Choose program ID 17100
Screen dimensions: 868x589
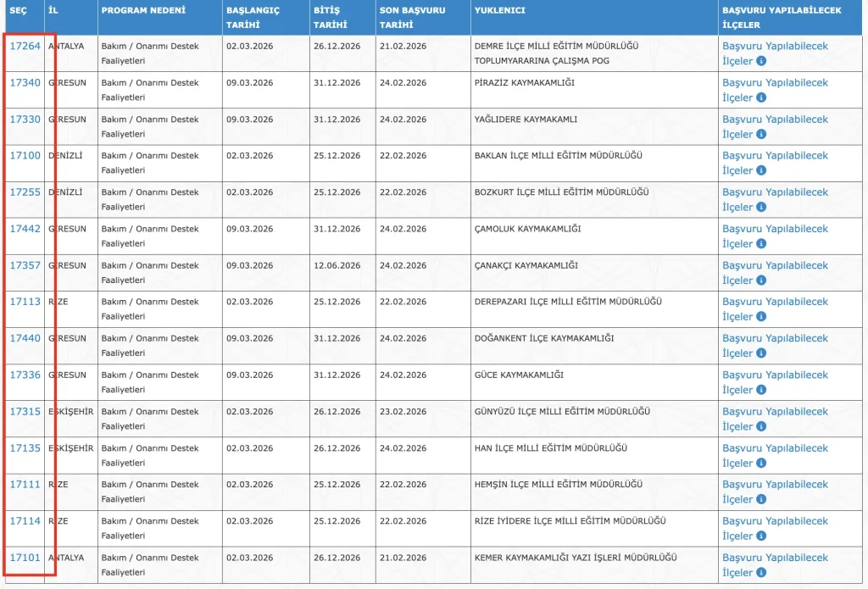[x=25, y=156]
